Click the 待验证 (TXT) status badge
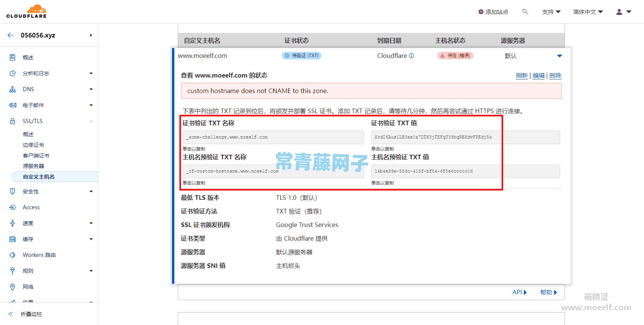The width and height of the screenshot is (644, 325). coord(301,56)
